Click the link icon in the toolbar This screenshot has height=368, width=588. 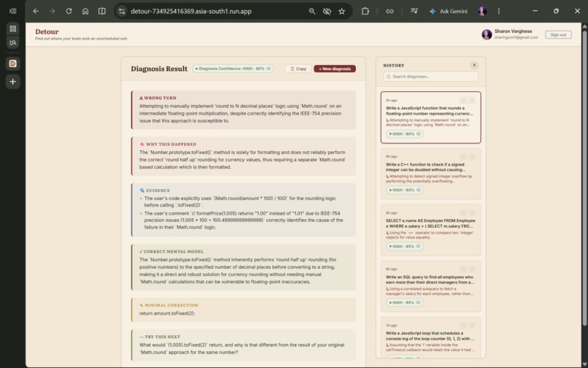click(x=390, y=11)
